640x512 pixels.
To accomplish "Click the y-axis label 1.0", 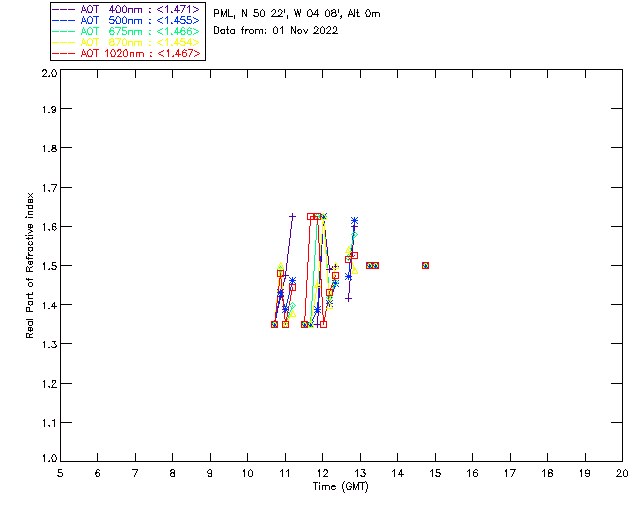I will (49, 458).
